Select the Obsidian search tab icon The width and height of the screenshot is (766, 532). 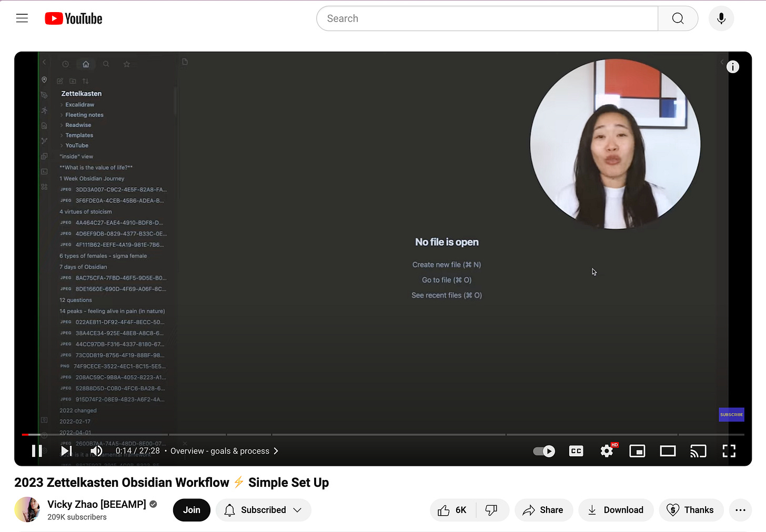[106, 64]
